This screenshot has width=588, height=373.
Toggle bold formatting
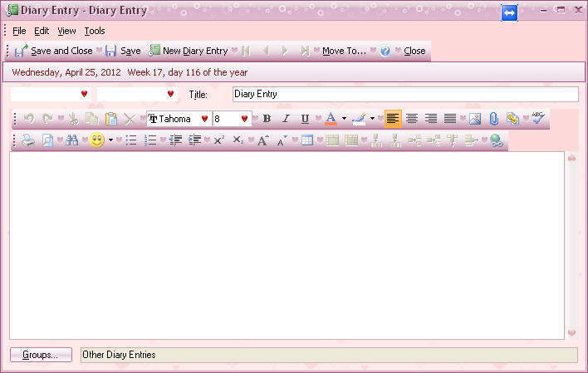click(x=267, y=119)
